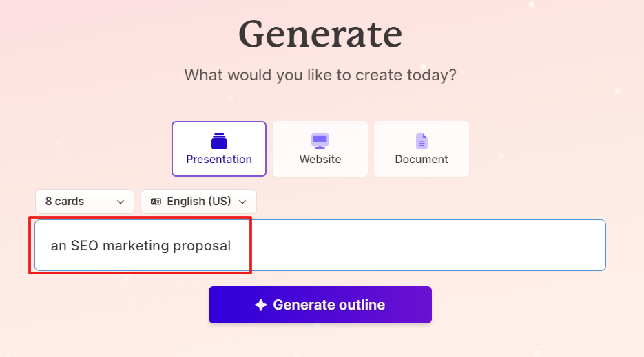Open the 8 cards dropdown
This screenshot has width=644, height=357.
pyautogui.click(x=85, y=202)
